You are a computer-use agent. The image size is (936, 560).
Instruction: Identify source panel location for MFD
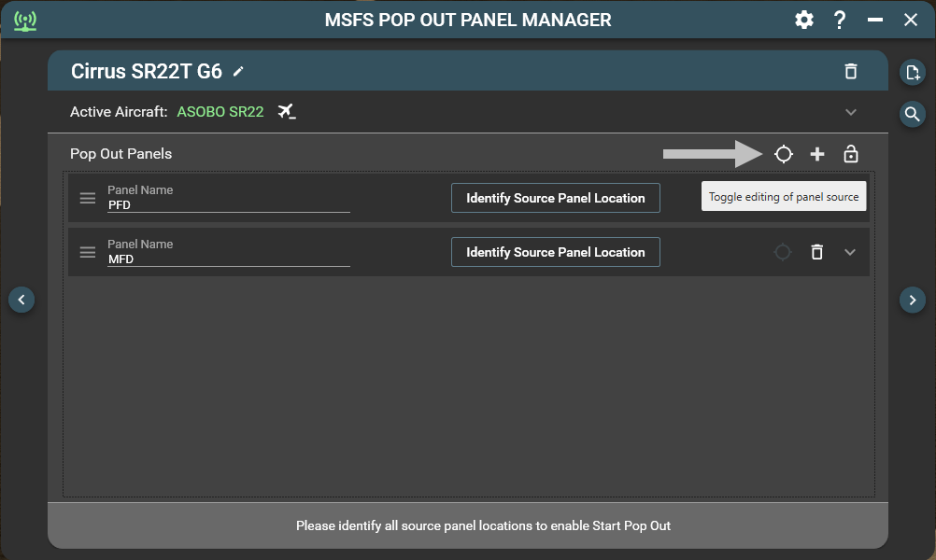(555, 252)
